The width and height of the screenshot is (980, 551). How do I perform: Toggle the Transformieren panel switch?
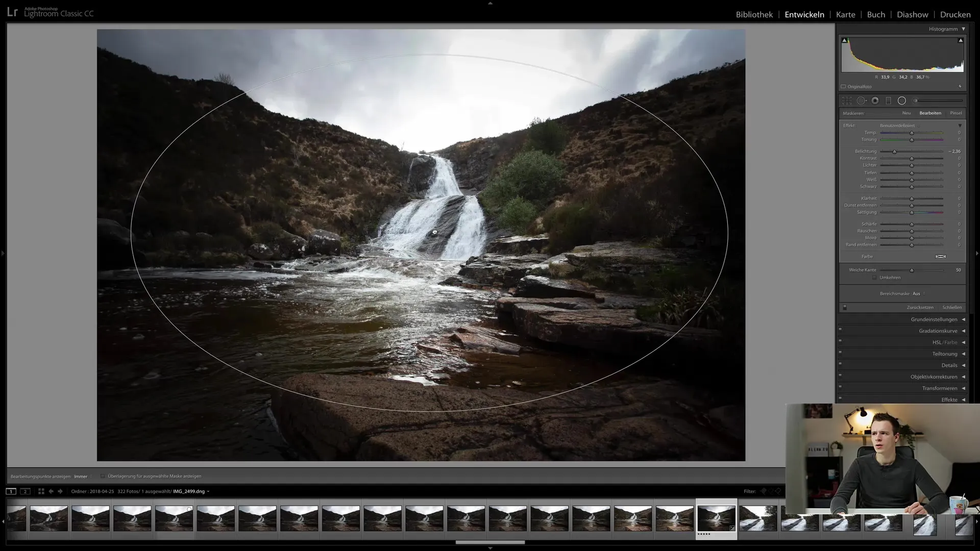click(840, 387)
